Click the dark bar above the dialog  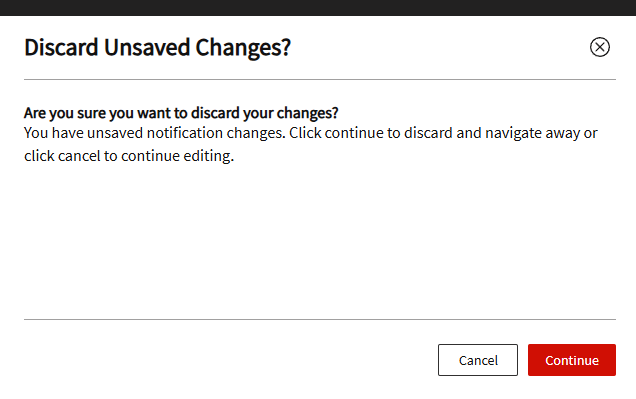(x=318, y=8)
